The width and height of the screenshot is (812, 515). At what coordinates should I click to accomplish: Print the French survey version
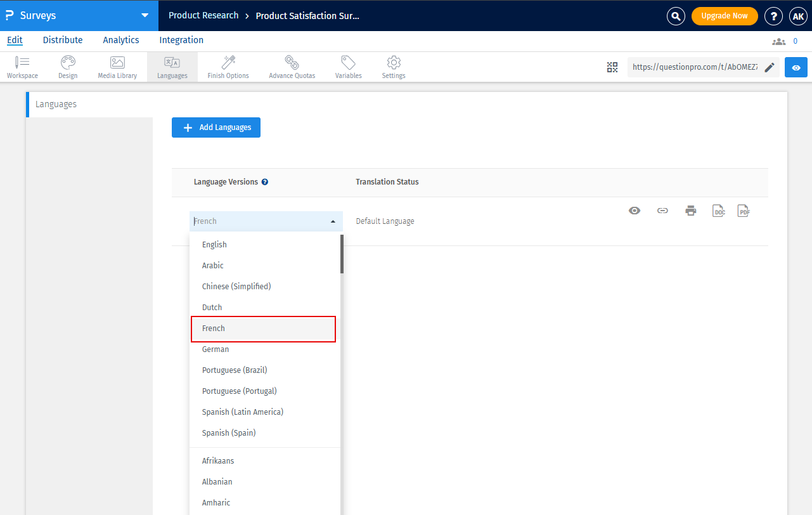point(691,211)
